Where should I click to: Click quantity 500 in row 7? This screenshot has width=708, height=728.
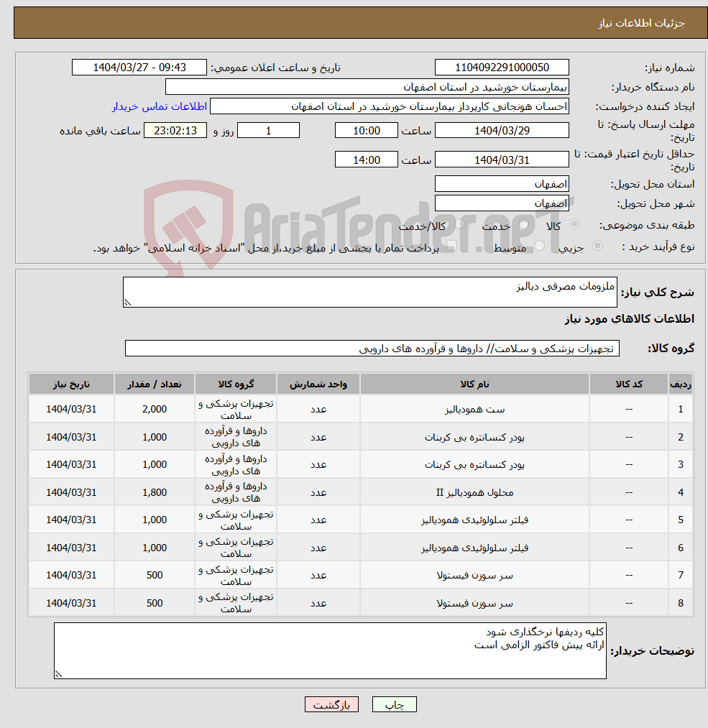click(x=155, y=575)
